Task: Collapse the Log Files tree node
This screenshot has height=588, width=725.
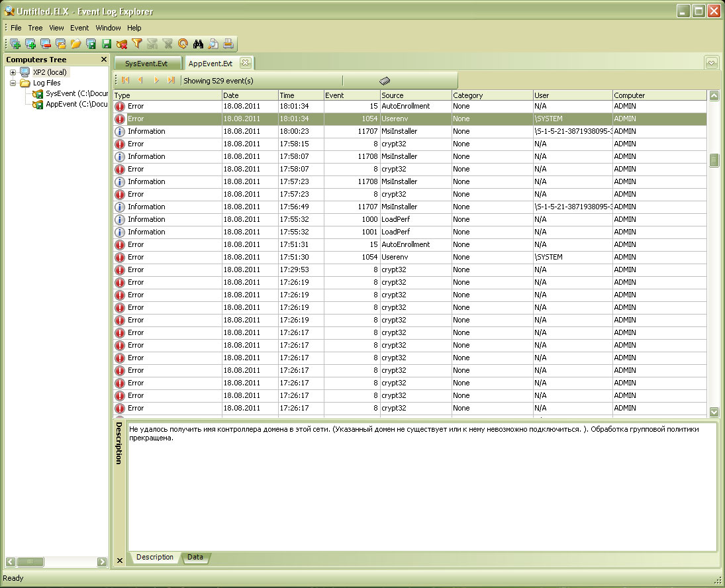Action: (x=13, y=83)
